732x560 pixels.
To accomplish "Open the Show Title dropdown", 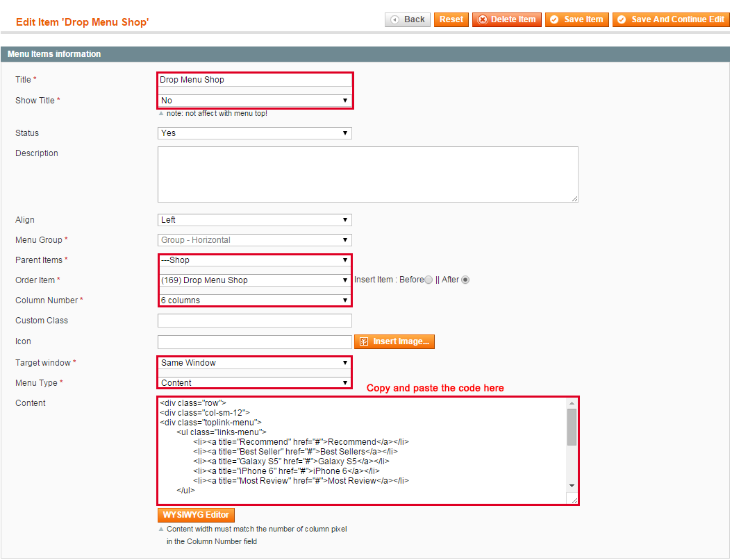I will [x=254, y=101].
